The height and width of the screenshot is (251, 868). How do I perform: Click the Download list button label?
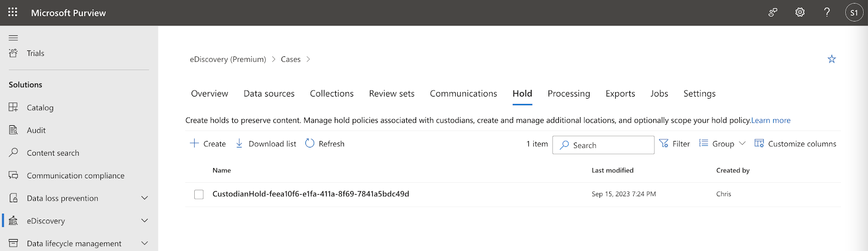272,144
